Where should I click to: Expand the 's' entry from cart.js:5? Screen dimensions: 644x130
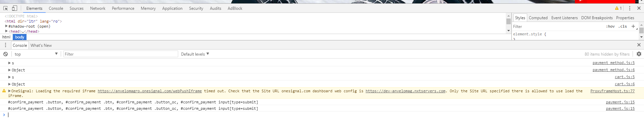click(9, 77)
